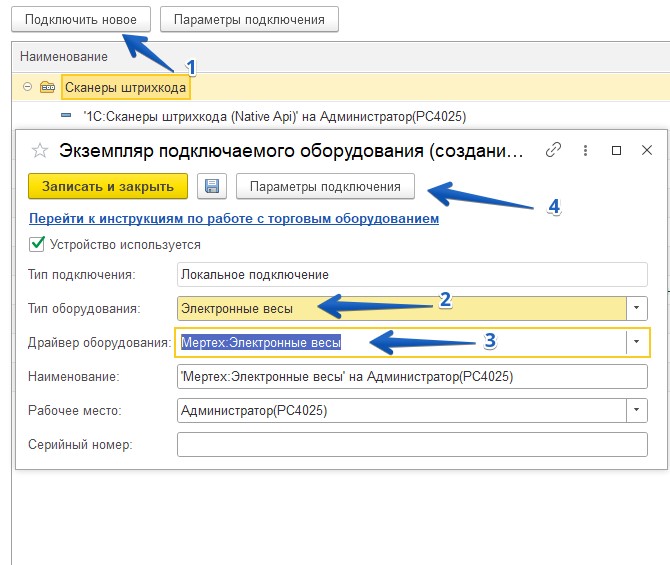Image resolution: width=670 pixels, height=565 pixels.
Task: Open the Тип оборудования dropdown arrow
Action: pos(637,308)
